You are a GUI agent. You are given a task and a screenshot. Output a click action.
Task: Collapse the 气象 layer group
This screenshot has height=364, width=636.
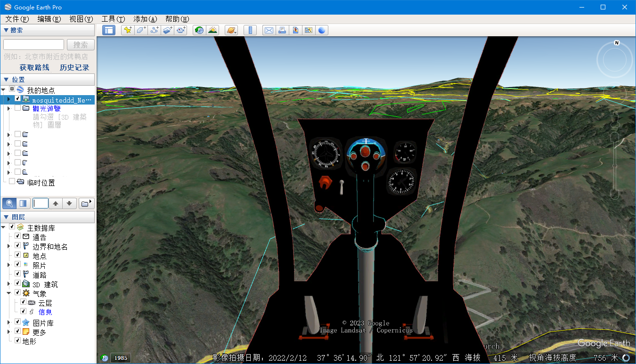(x=8, y=293)
